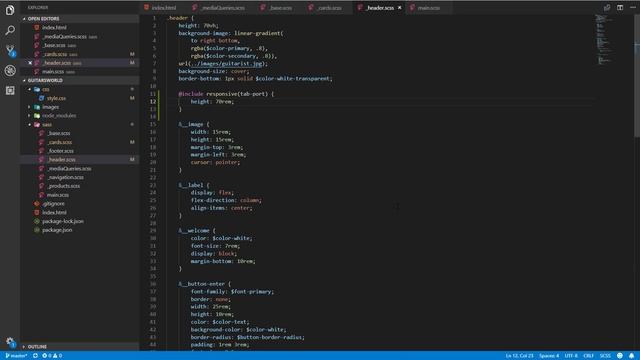Open the Explorer view in activity bar
This screenshot has width=640, height=360.
point(10,10)
